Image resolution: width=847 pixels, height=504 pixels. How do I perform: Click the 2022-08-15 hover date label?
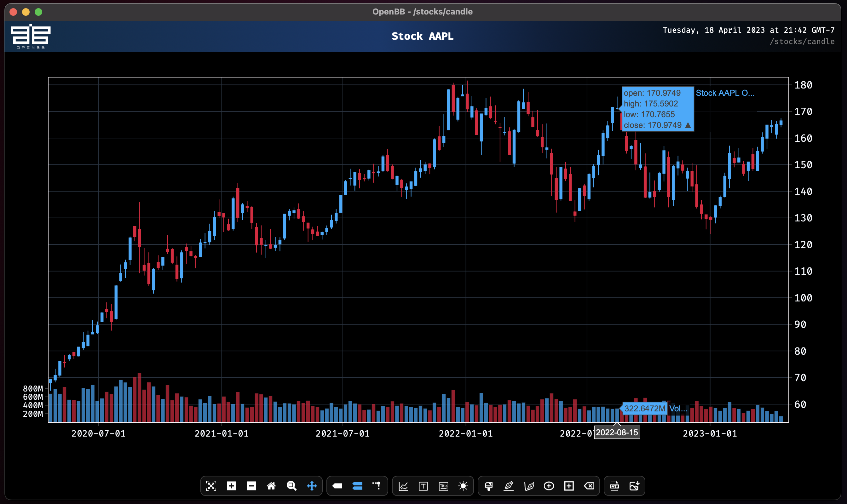pyautogui.click(x=617, y=432)
